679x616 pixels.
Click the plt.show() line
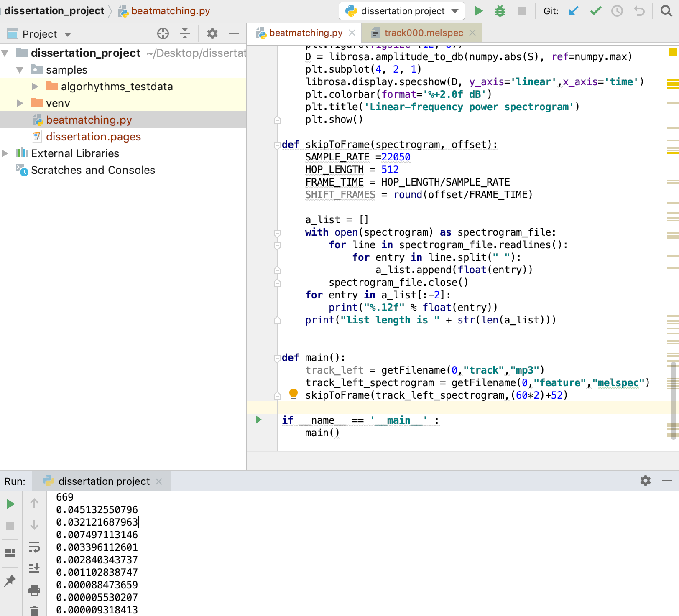(x=334, y=120)
